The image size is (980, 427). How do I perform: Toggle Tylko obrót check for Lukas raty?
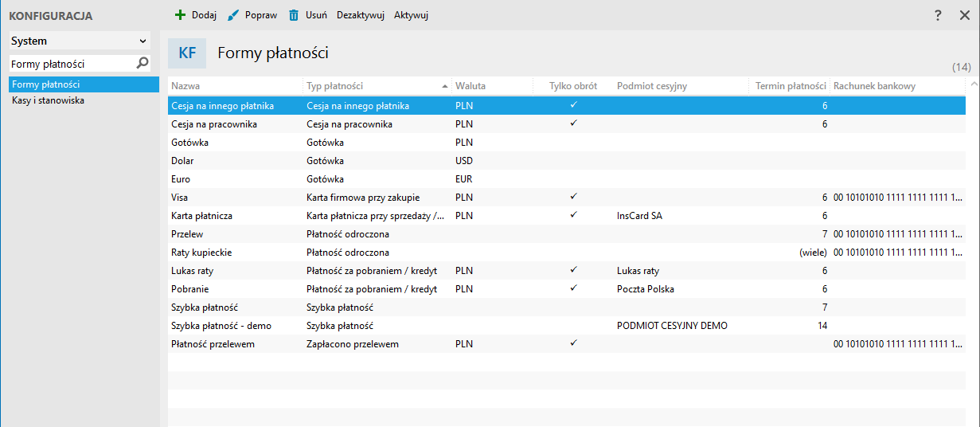pyautogui.click(x=573, y=270)
